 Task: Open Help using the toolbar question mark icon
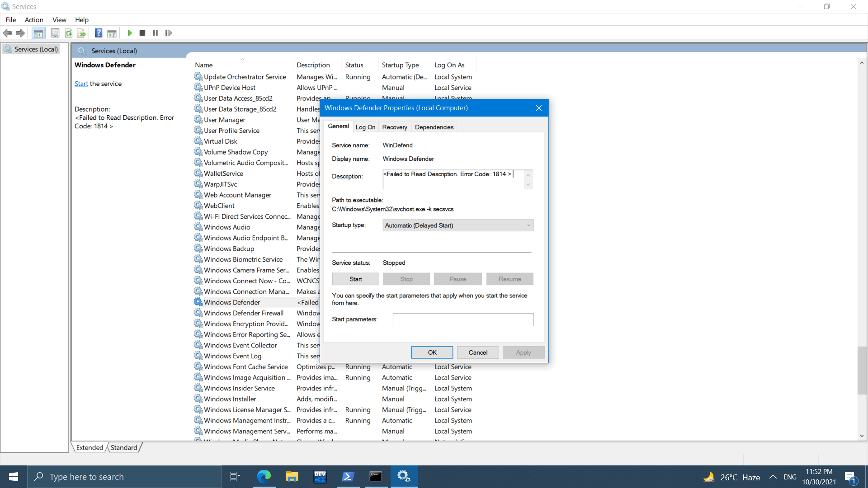[x=98, y=33]
